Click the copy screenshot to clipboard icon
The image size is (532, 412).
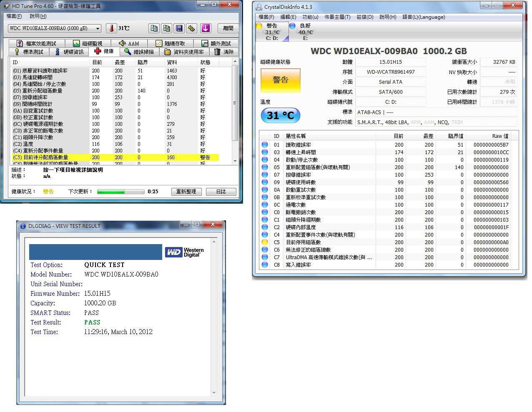[x=167, y=28]
